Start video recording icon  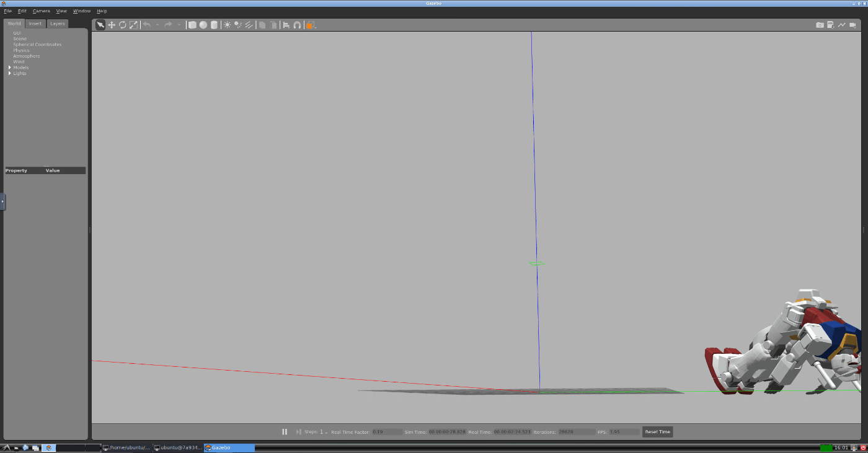pyautogui.click(x=852, y=25)
